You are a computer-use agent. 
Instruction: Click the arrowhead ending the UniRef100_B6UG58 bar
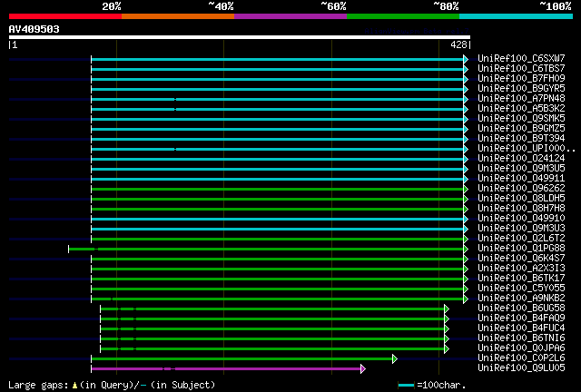[447, 309]
